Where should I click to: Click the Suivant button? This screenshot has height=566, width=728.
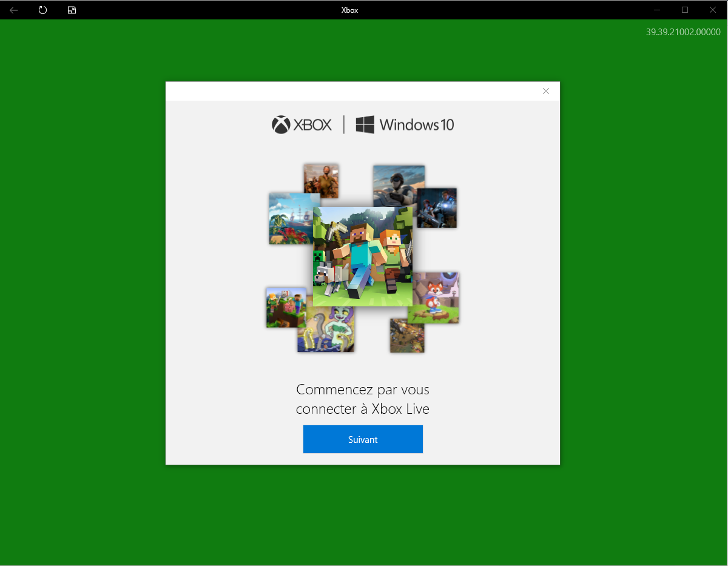pyautogui.click(x=363, y=439)
